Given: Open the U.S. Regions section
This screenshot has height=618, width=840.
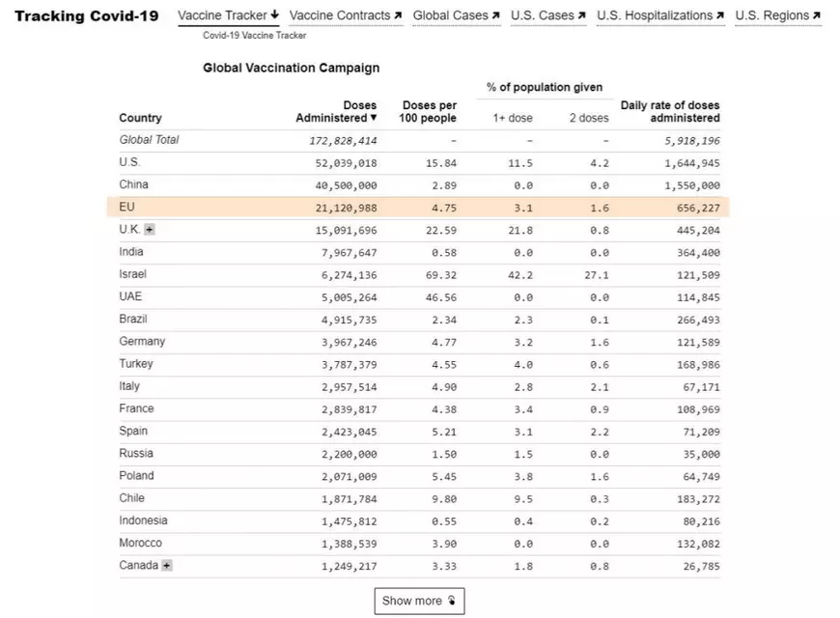Looking at the screenshot, I should pos(772,14).
